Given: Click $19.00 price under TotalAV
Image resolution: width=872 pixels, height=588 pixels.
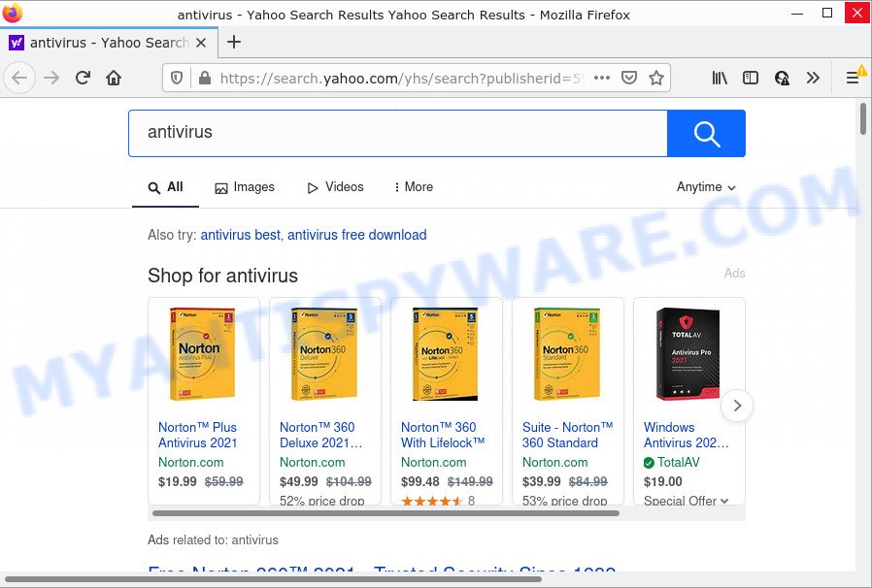Looking at the screenshot, I should (x=663, y=481).
